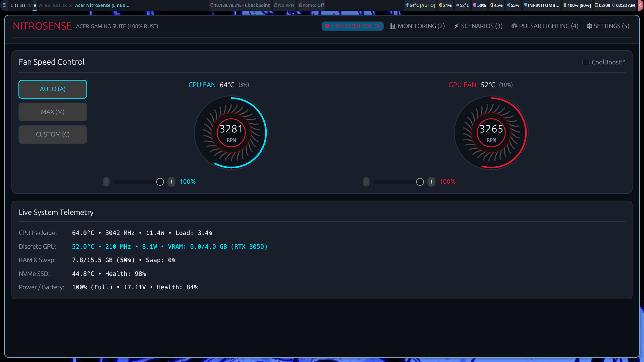This screenshot has height=362, width=644.
Task: Increase GPU fan speed with plus button
Action: coord(431,182)
